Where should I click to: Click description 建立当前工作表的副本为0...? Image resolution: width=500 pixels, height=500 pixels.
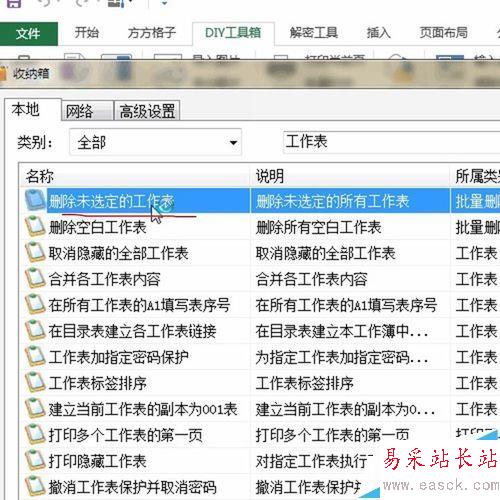[x=345, y=409]
